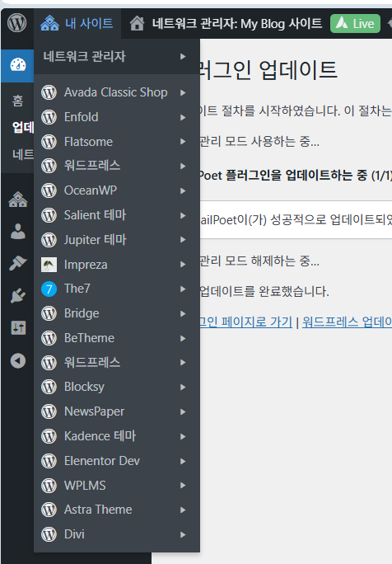
Task: Click the WordPress icon beside Enfold
Action: coord(49,117)
